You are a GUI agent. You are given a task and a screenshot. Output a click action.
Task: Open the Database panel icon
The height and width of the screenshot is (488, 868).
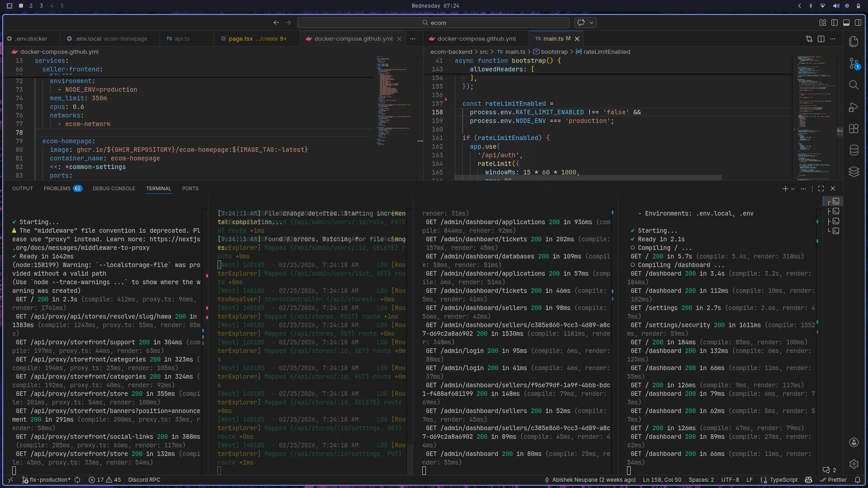[x=854, y=150]
